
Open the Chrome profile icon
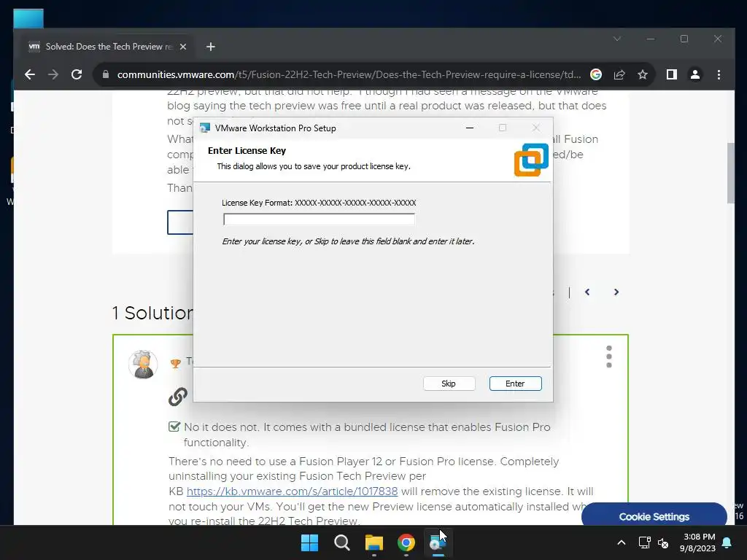click(x=695, y=74)
